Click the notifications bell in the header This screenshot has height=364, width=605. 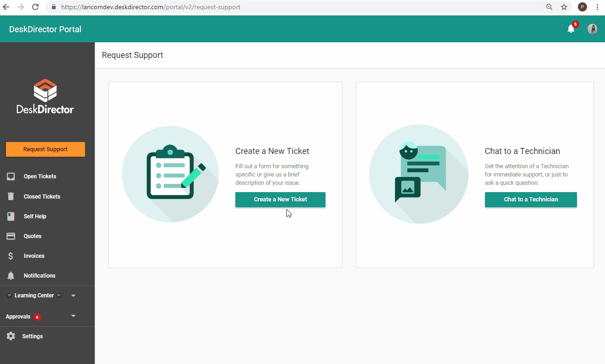tap(571, 29)
